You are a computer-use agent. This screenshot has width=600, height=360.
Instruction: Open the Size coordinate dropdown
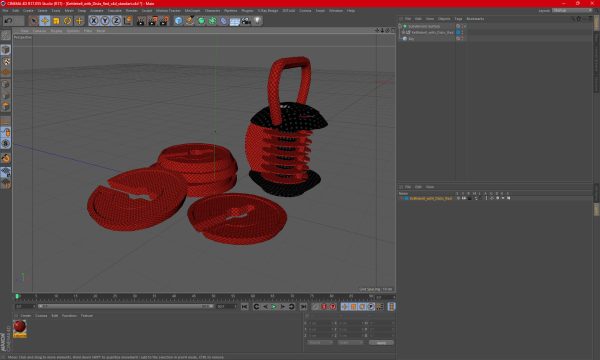coord(350,343)
